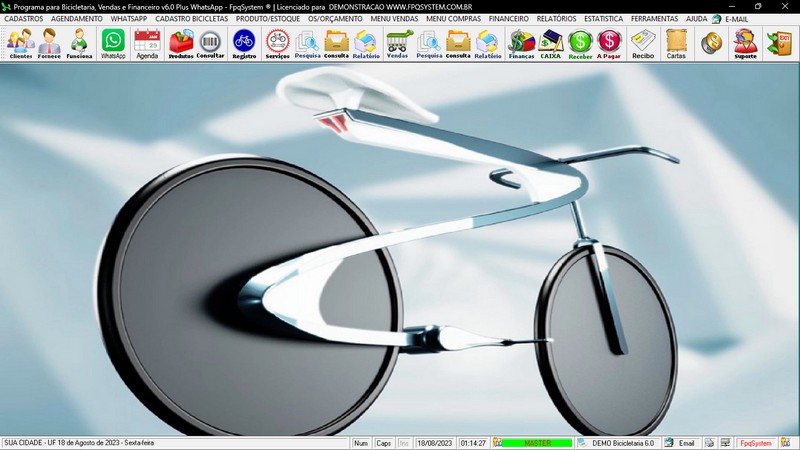The image size is (800, 450).
Task: Click the FpqSystem button in status bar
Action: pyautogui.click(x=755, y=443)
